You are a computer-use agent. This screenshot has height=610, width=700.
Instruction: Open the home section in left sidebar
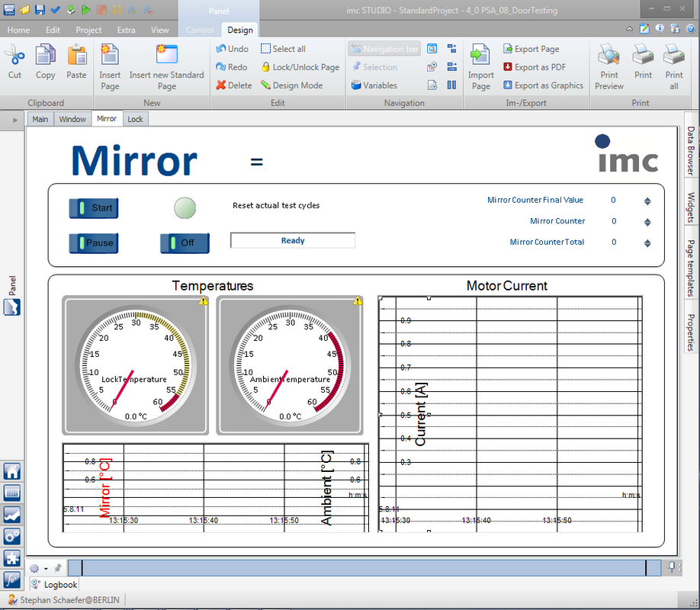point(12,471)
